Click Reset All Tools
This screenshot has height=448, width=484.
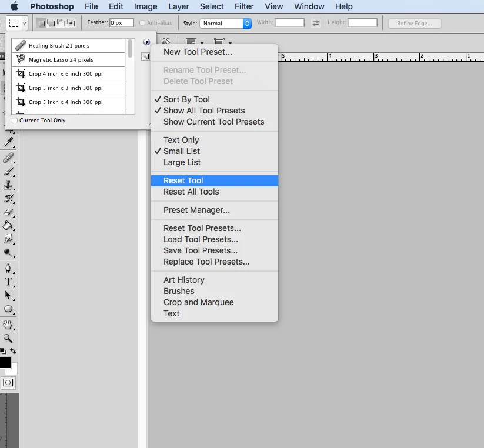coord(215,192)
